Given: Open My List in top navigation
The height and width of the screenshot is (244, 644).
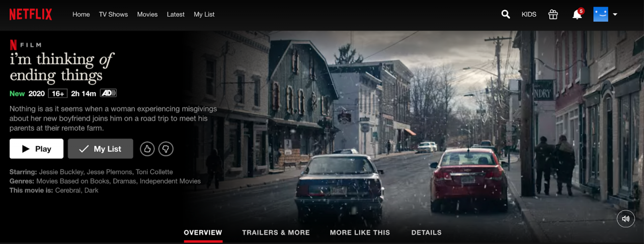Looking at the screenshot, I should (x=204, y=14).
